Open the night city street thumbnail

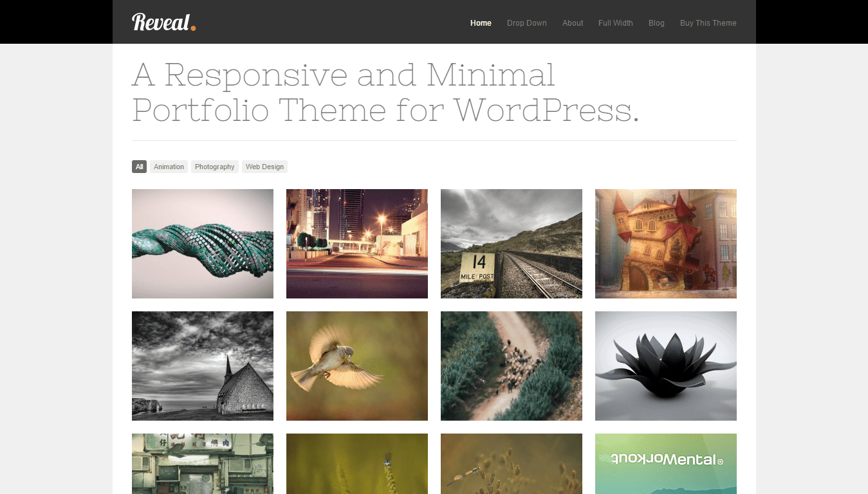(357, 244)
